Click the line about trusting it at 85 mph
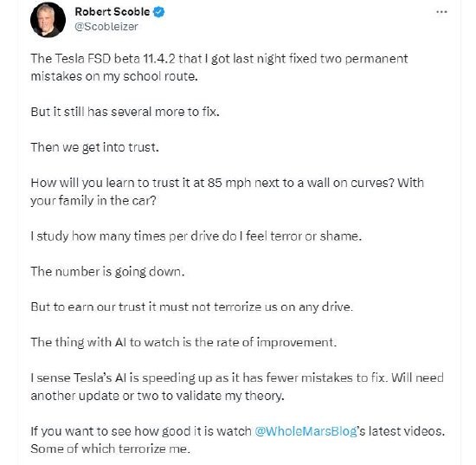Image resolution: width=476 pixels, height=465 pixels. pos(227,183)
